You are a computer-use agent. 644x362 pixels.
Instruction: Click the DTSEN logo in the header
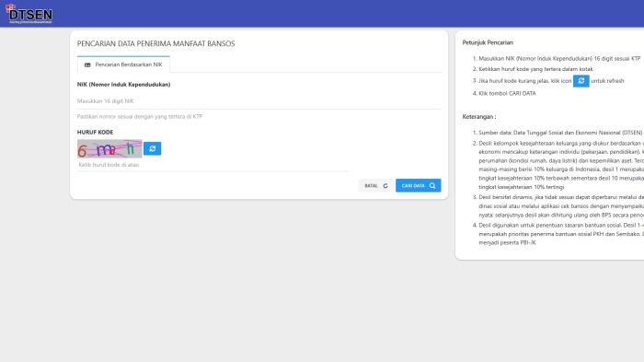(29, 14)
